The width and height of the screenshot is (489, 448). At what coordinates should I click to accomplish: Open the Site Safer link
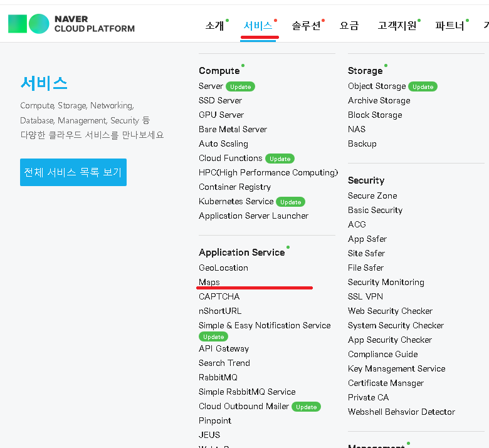[x=367, y=253]
